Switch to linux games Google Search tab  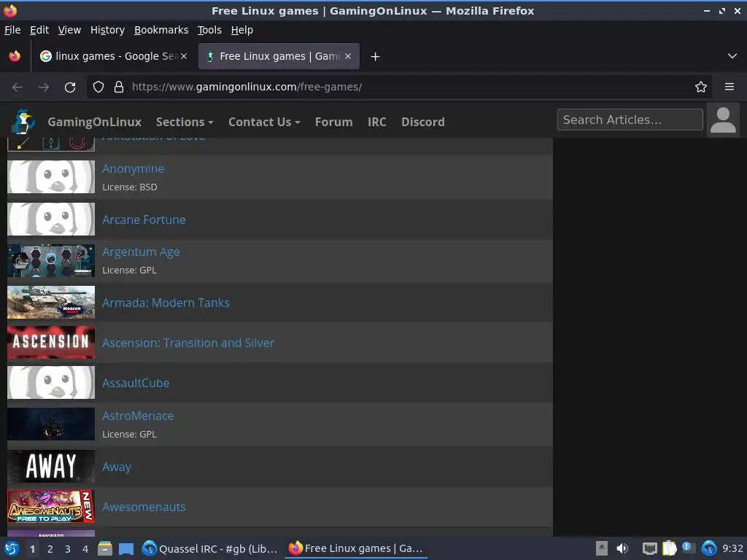[x=113, y=56]
